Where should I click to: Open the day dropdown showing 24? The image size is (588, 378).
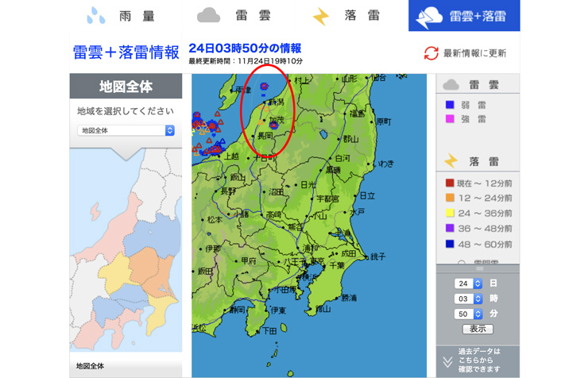469,283
